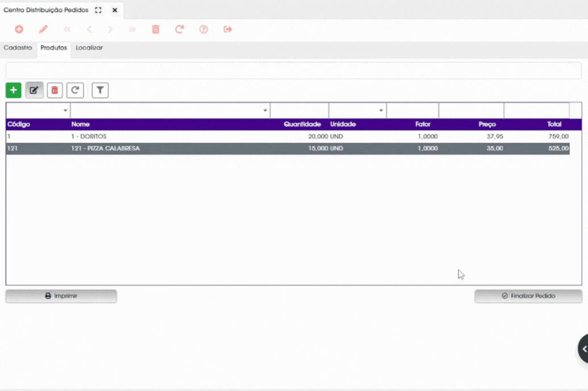588x391 pixels.
Task: Switch to the Cadastro tab
Action: point(18,48)
